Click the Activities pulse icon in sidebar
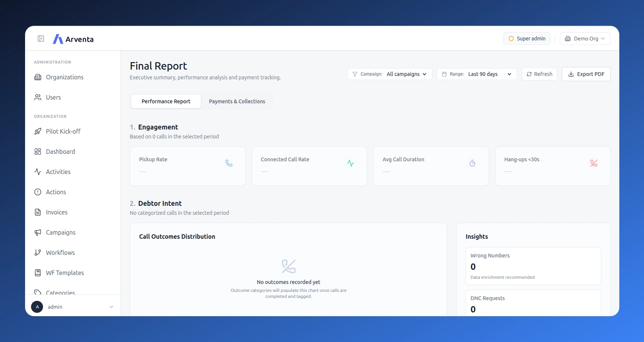 (38, 172)
